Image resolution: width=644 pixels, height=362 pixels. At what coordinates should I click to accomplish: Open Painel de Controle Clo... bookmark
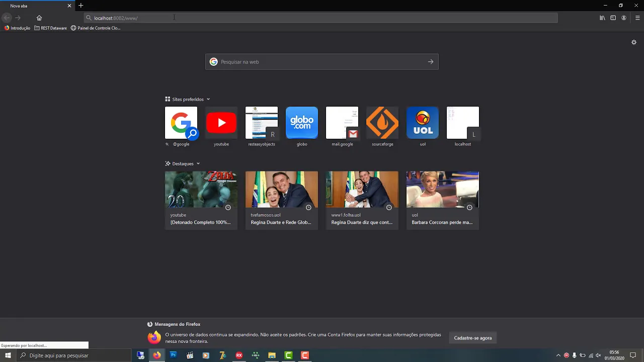click(96, 28)
